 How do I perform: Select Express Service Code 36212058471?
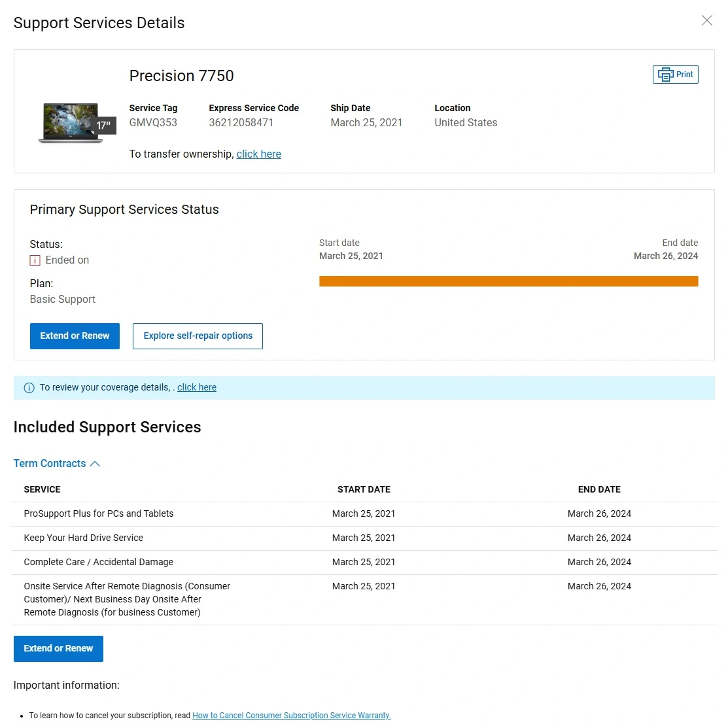(x=241, y=122)
